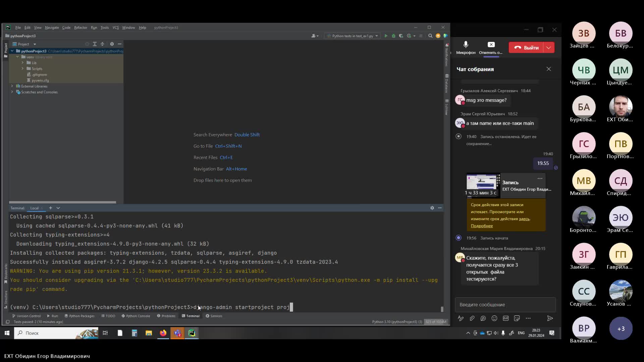Toggle the Bookmarks side panel tab
This screenshot has width=644, height=362.
(x=5, y=273)
